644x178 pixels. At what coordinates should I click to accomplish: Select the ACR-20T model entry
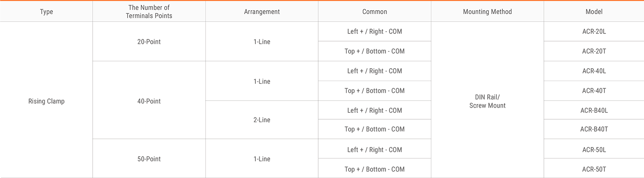pos(594,51)
